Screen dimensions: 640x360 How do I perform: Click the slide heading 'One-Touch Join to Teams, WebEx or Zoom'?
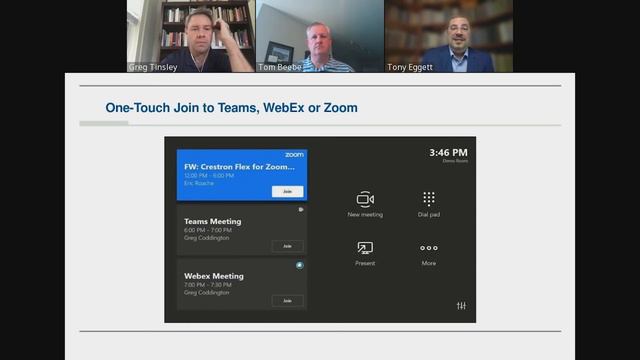click(231, 108)
